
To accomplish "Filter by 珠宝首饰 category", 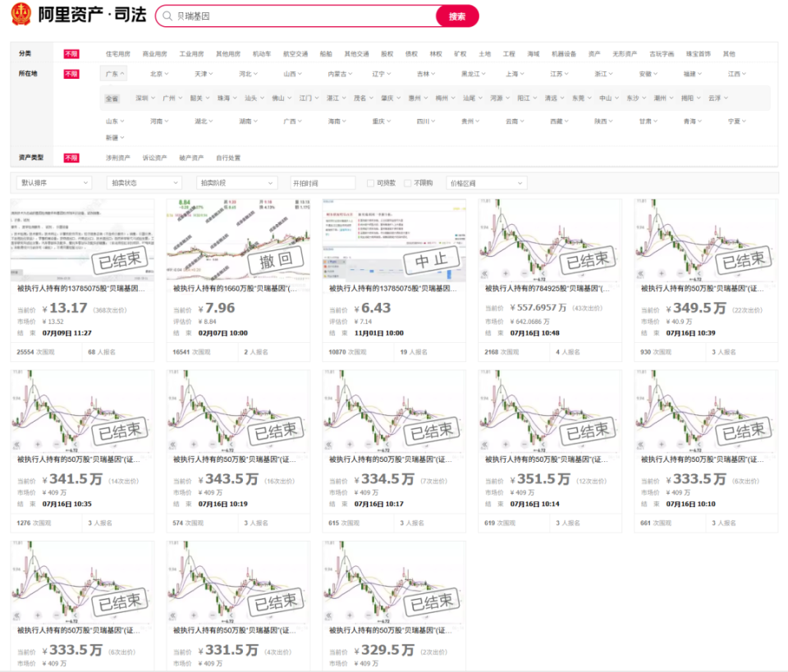I will coord(699,53).
